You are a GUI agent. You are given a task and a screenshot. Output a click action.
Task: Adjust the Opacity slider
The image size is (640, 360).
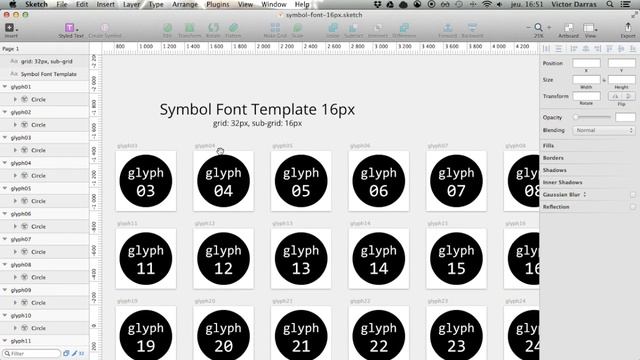[593, 117]
